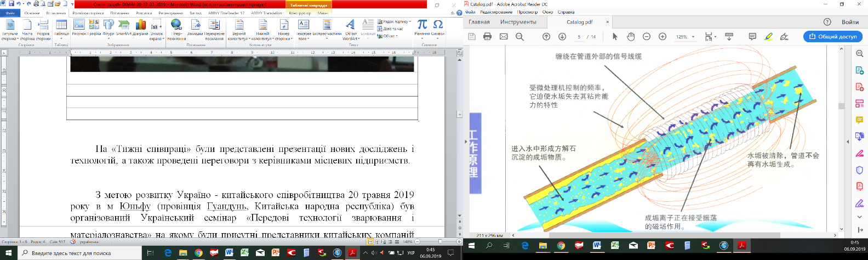Zoom in with Word plus button
This screenshot has width=868, height=260.
pyautogui.click(x=459, y=241)
